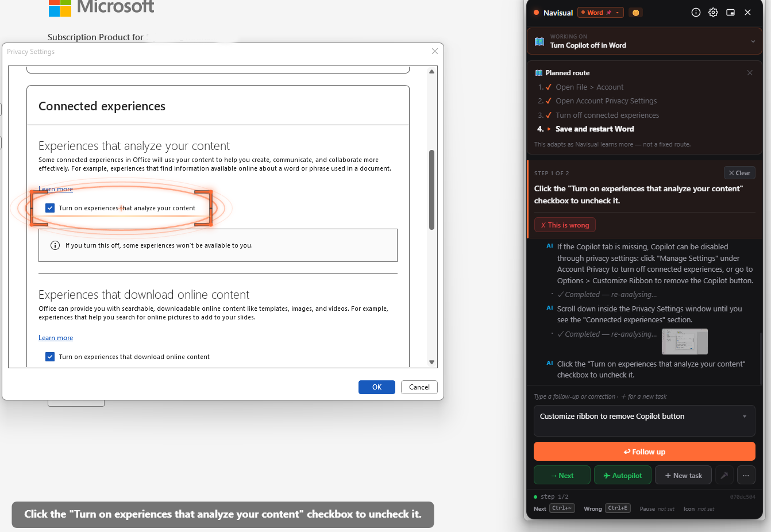Open the Navisual info icon
This screenshot has width=771, height=532.
point(696,12)
